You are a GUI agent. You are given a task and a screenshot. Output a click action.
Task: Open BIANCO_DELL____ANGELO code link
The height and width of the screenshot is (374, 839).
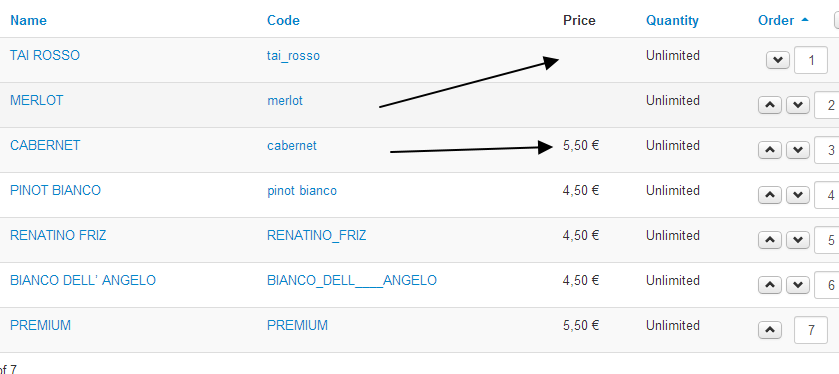point(352,280)
